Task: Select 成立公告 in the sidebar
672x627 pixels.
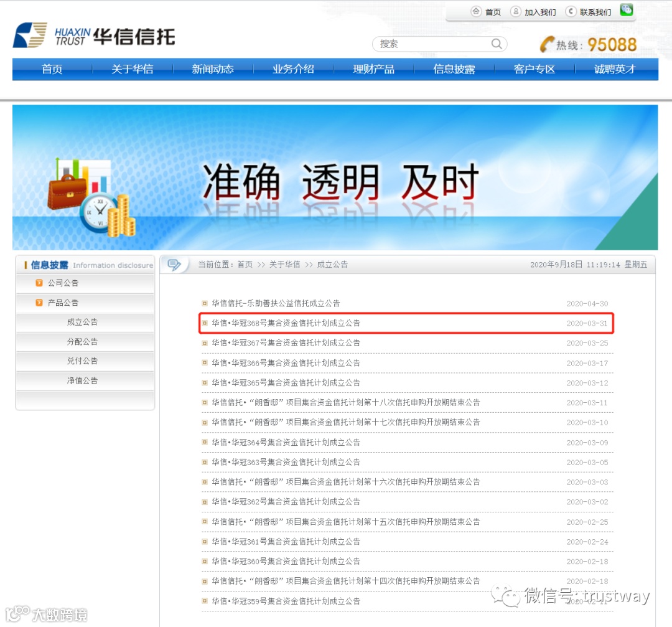Action: (82, 322)
